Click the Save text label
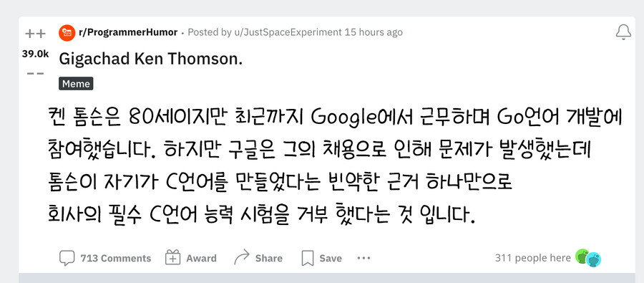This screenshot has height=283, width=644. click(331, 259)
